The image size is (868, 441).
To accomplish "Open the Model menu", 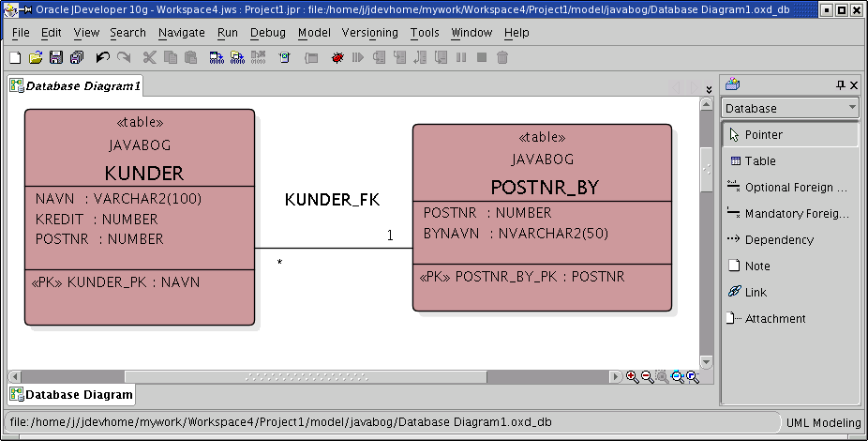I will tap(314, 33).
